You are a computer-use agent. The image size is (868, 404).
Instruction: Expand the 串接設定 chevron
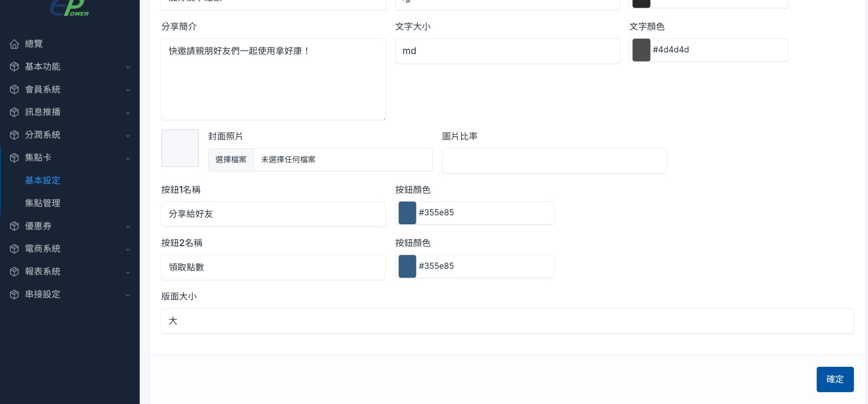[x=128, y=294]
